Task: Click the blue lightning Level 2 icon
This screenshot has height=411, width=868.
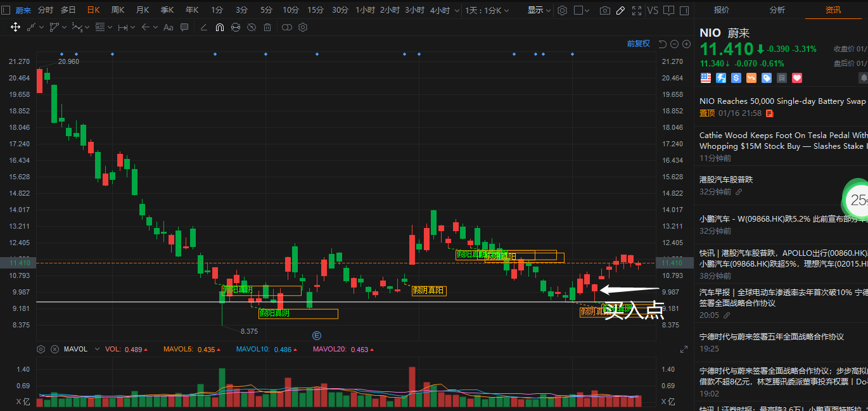Action: 721,78
